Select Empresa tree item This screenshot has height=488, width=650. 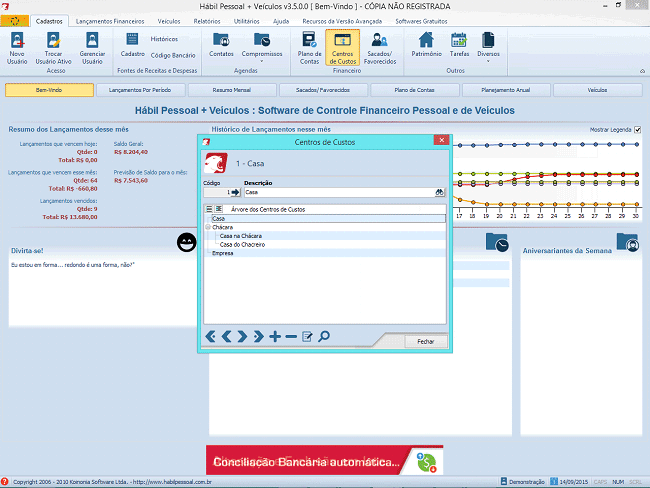point(223,253)
